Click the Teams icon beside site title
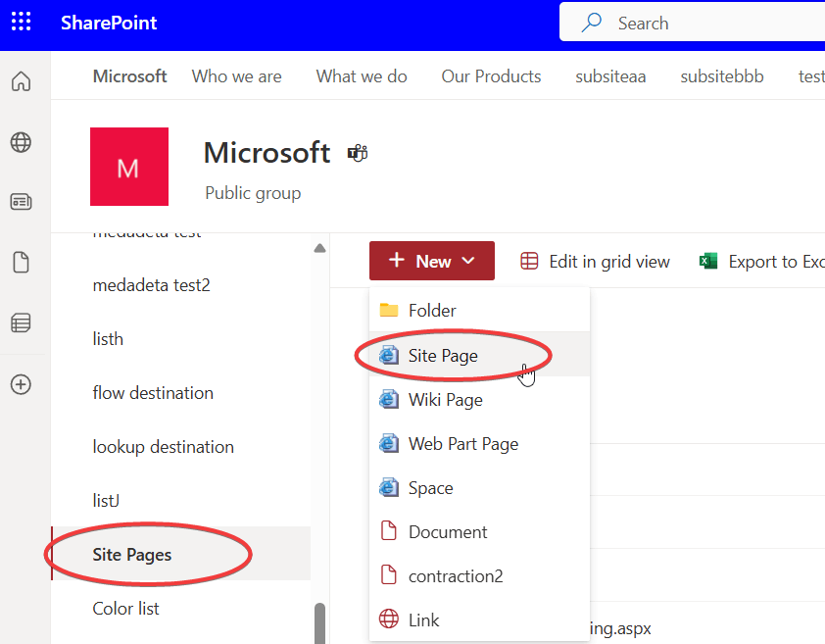The width and height of the screenshot is (825, 644). 358,153
